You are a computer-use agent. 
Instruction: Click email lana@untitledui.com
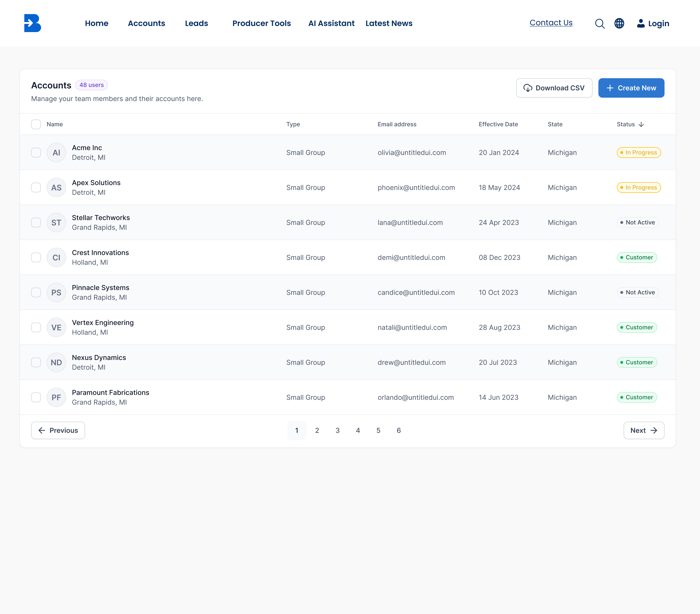[410, 222]
